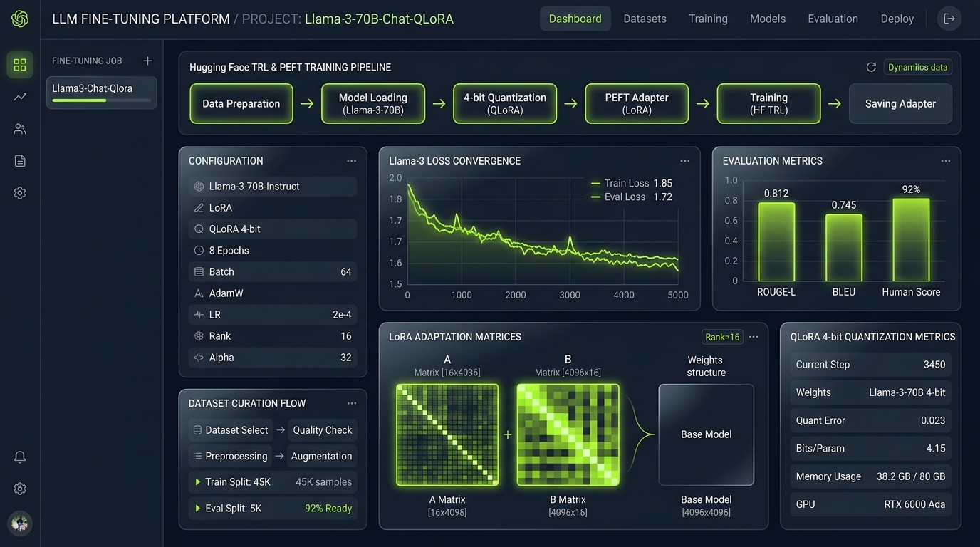Select the Data Preparation pipeline step

coord(241,103)
